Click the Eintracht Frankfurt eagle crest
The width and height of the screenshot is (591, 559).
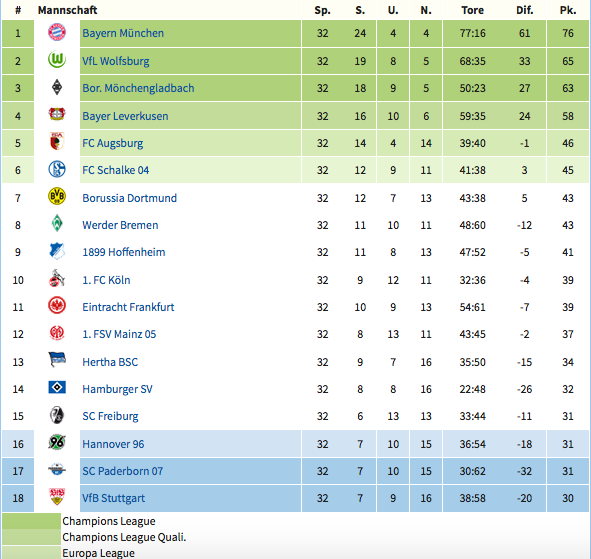point(57,306)
